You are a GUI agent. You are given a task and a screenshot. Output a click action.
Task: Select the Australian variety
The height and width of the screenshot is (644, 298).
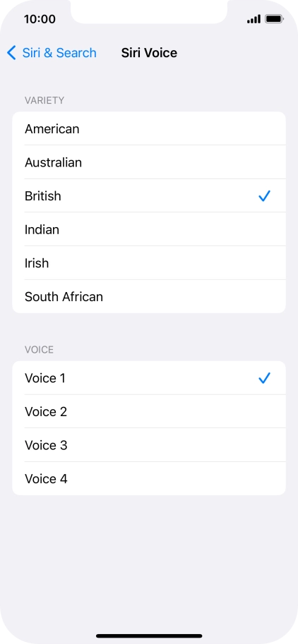(149, 162)
